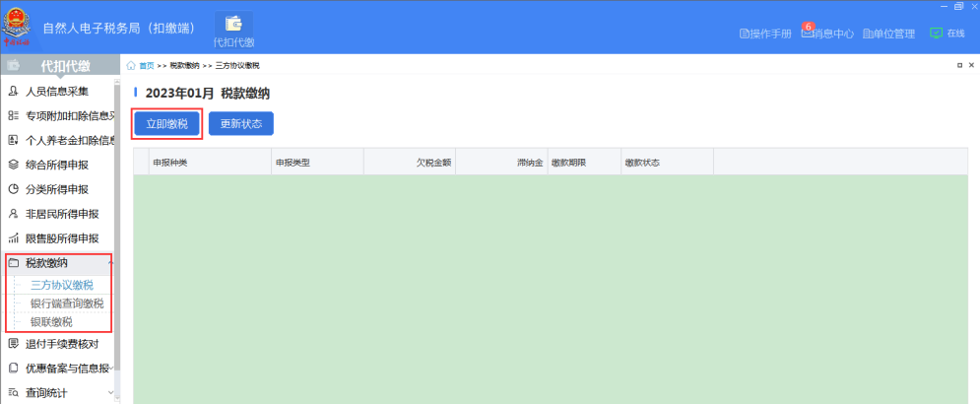Go to 首页 via breadcrumb link
Image resolution: width=980 pixels, height=404 pixels.
pyautogui.click(x=146, y=66)
